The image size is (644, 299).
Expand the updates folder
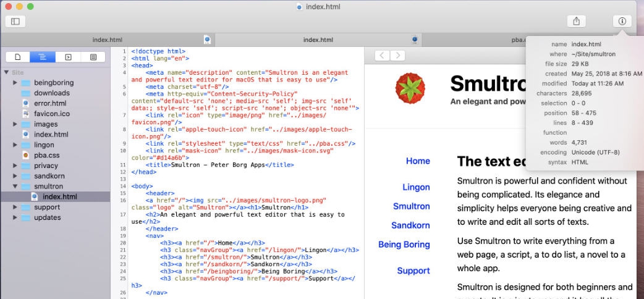(15, 217)
